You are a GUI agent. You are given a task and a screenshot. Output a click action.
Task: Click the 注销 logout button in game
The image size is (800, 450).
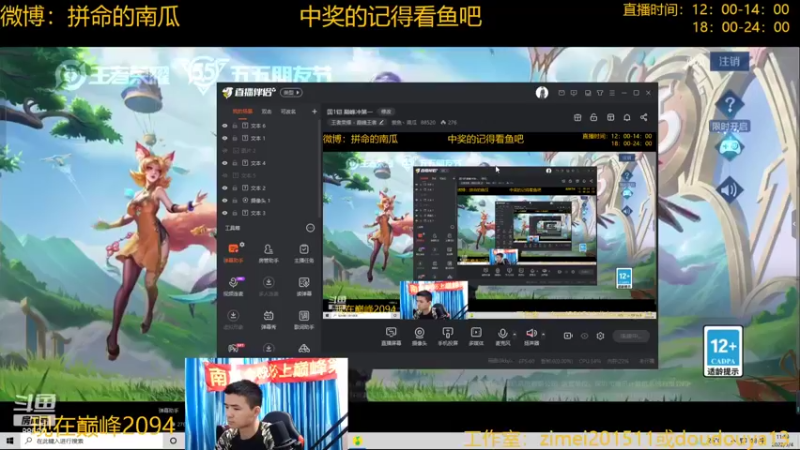730,62
